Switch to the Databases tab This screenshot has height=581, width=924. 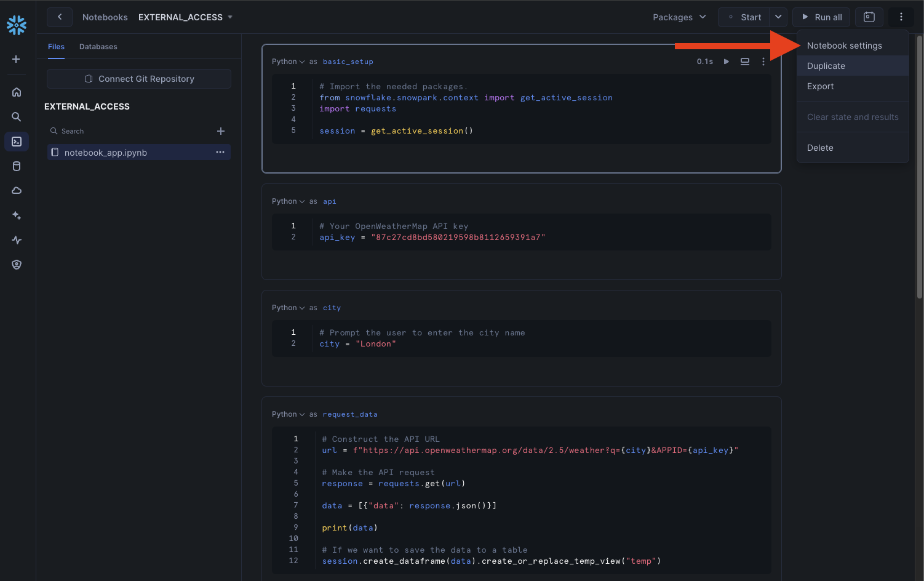coord(98,47)
